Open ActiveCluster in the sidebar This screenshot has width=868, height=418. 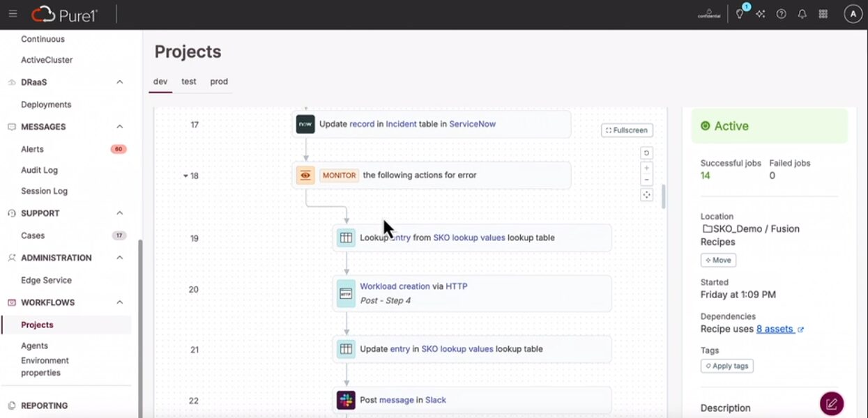[47, 60]
